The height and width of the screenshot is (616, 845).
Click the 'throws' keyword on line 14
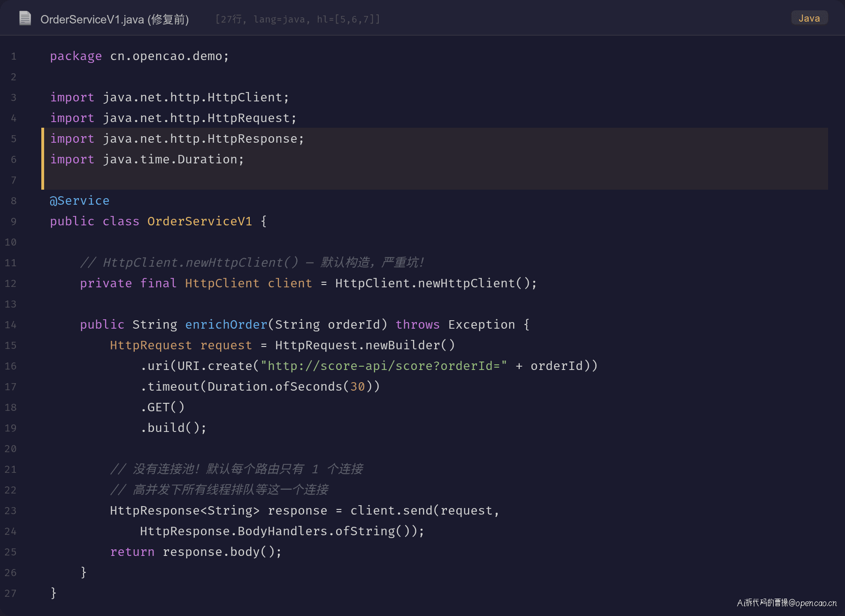(417, 325)
